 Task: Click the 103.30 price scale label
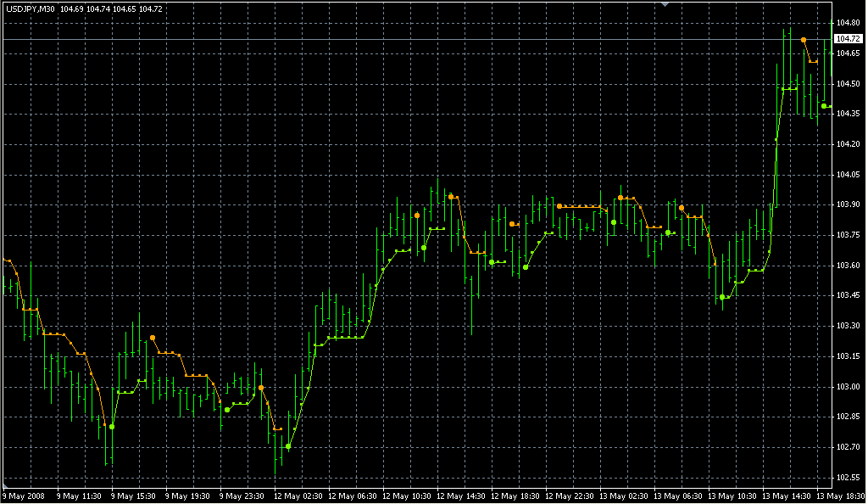coord(848,326)
